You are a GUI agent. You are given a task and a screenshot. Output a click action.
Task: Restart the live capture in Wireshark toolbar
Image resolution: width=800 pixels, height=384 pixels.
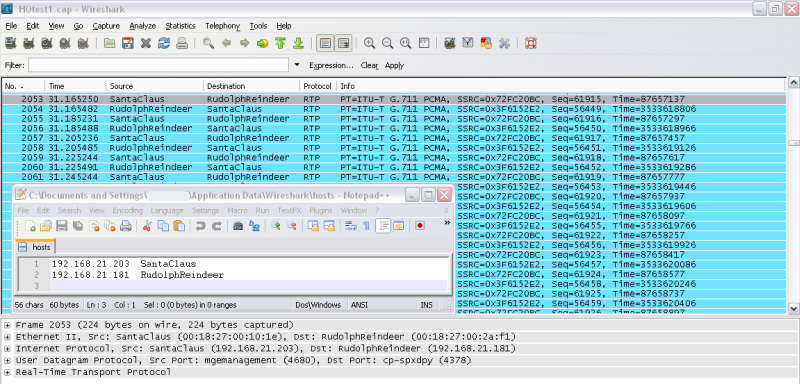pos(83,43)
